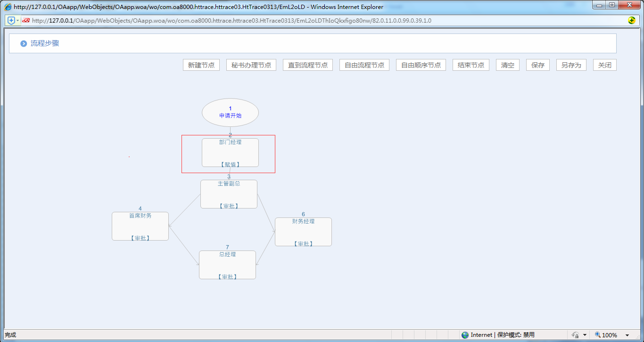Select the 主管副总 approval node
The height and width of the screenshot is (342, 644).
click(229, 194)
